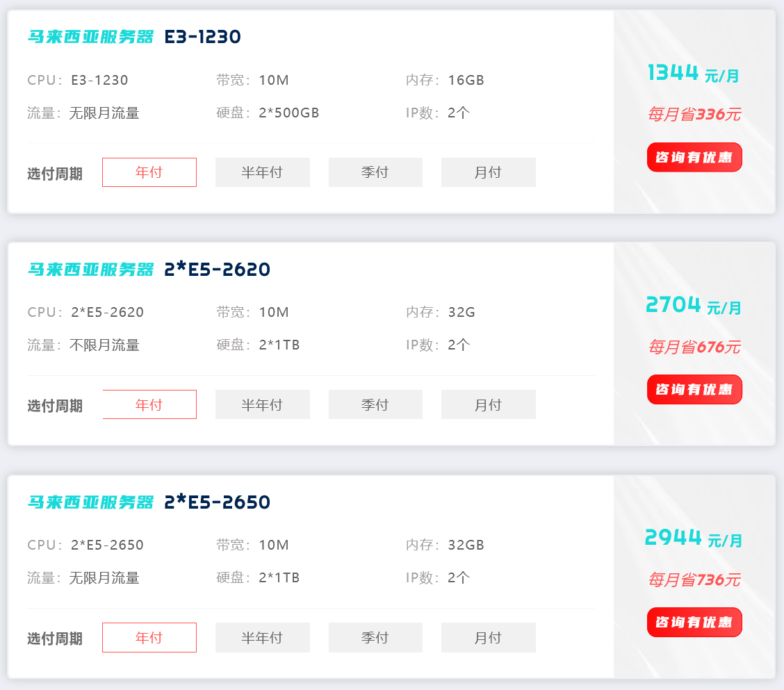Click the 2944 元/月 price text
Screen dimensions: 784x690
pyautogui.click(x=694, y=538)
